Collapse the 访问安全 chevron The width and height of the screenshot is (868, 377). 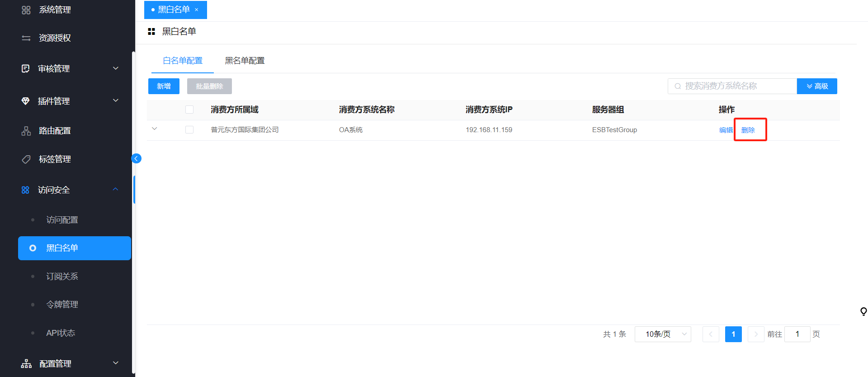coord(116,189)
